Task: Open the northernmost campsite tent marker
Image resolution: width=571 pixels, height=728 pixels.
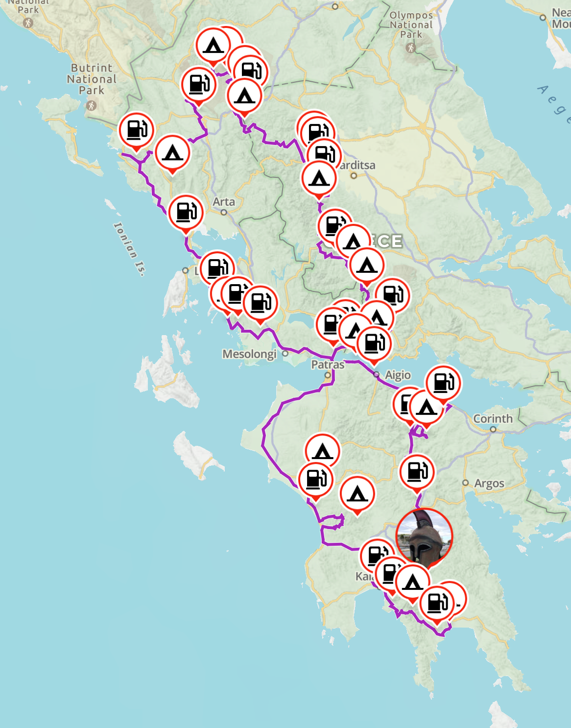Action: tap(213, 46)
